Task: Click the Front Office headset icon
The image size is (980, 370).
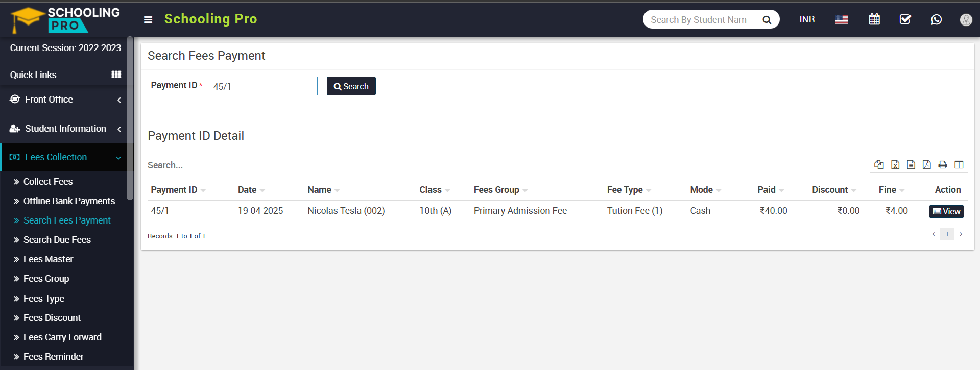Action: (x=15, y=99)
